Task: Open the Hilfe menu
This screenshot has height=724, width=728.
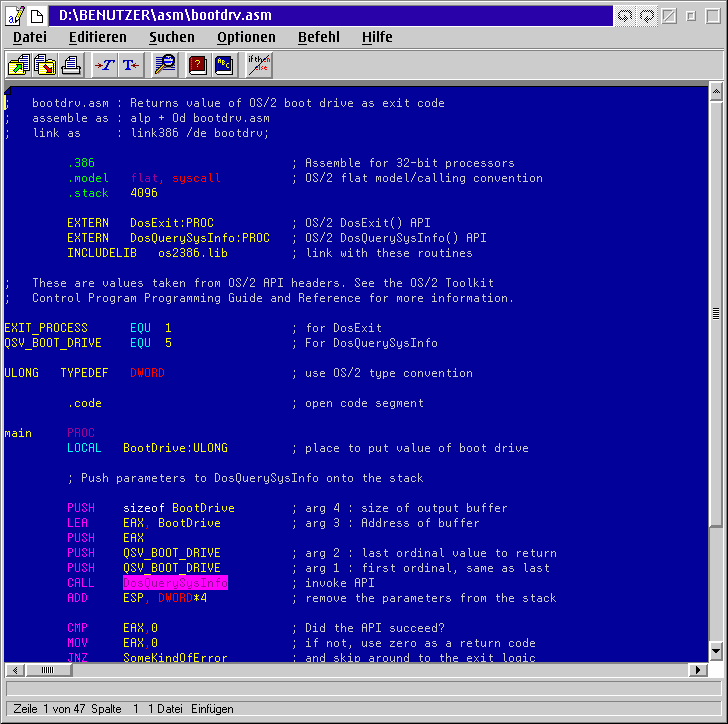Action: [x=377, y=37]
